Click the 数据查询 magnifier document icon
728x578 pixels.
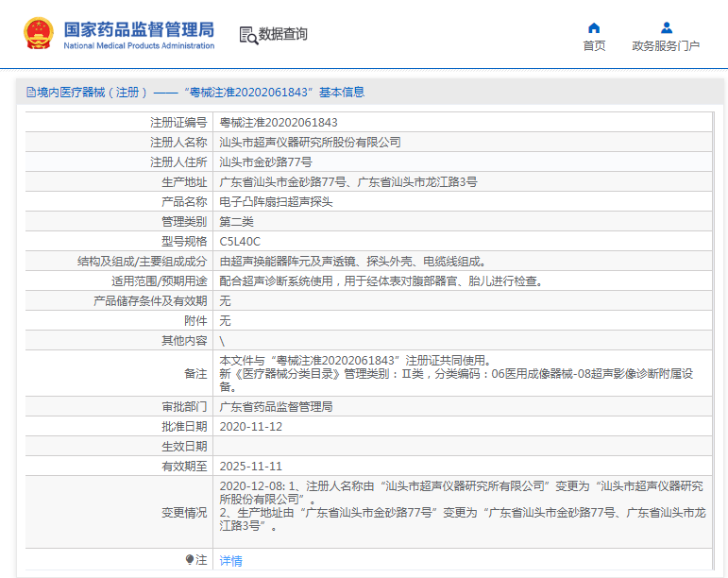tap(248, 35)
